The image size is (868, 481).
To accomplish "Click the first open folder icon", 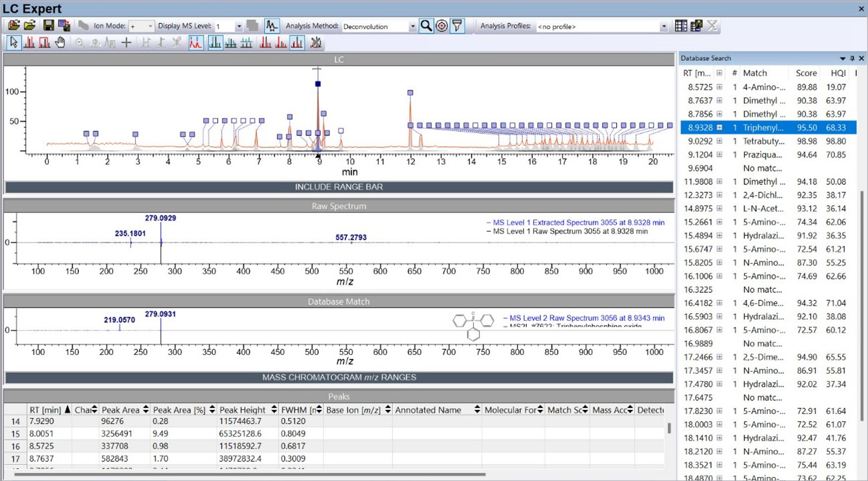I will click(x=14, y=25).
